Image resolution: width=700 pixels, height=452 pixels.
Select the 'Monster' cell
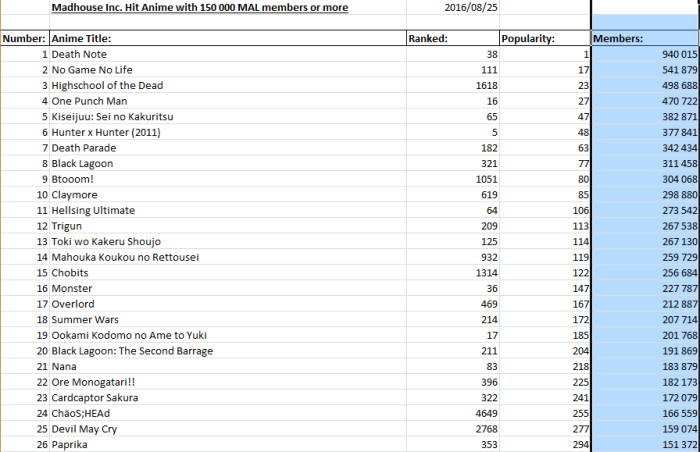[x=228, y=289]
